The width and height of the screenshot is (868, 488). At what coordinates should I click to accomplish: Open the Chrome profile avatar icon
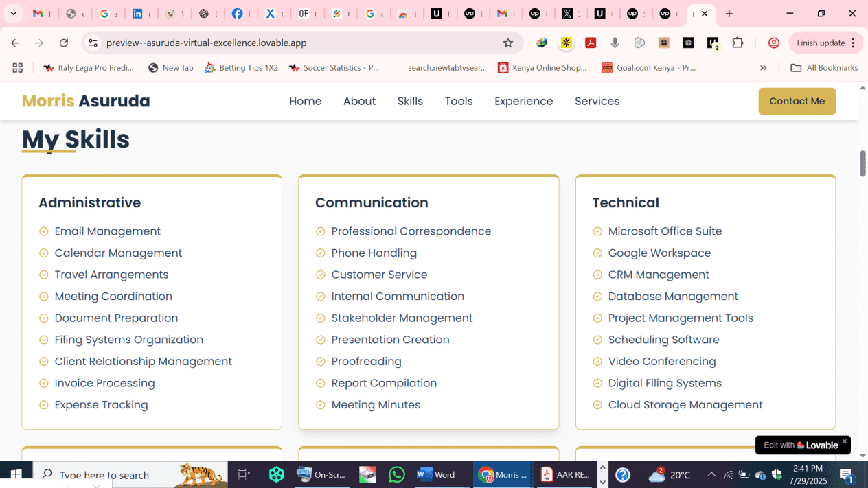774,43
